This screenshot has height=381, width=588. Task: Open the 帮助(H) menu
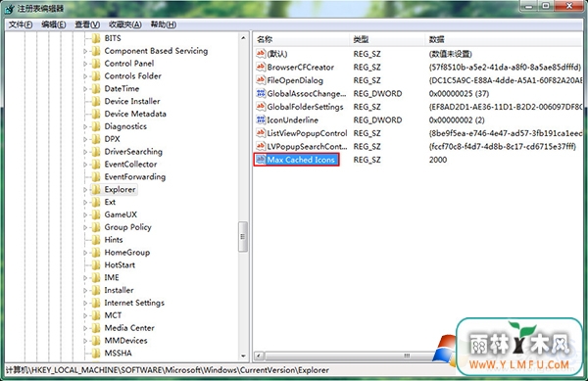tap(164, 24)
